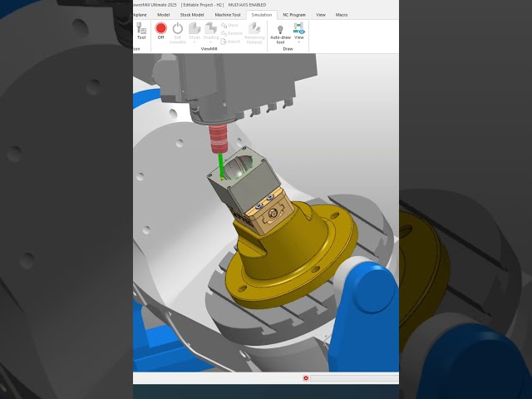Switch to the Machine Tool ribbon tab

pos(228,15)
